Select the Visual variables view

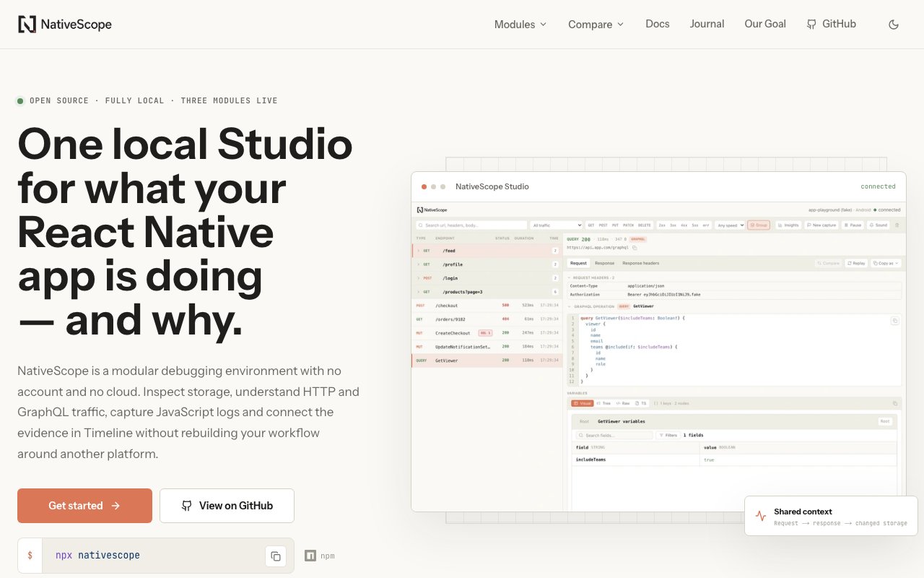point(581,403)
